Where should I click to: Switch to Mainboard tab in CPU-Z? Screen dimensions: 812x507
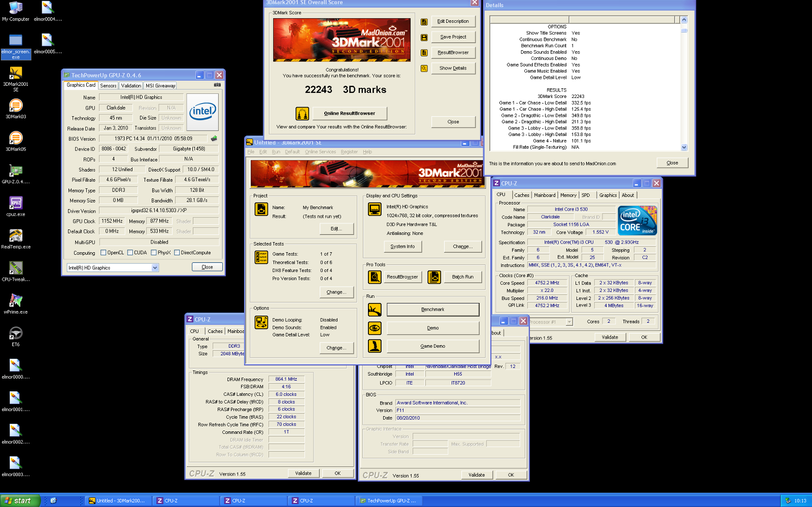point(545,195)
